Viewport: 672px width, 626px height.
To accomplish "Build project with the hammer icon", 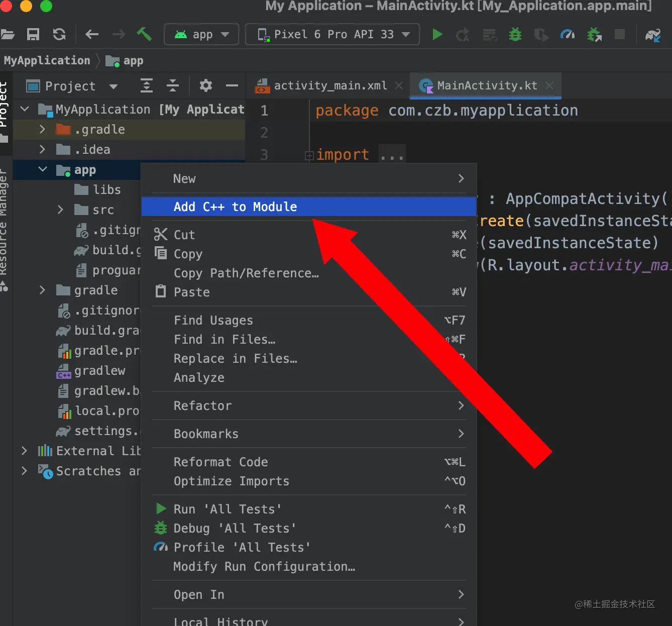I will click(144, 34).
